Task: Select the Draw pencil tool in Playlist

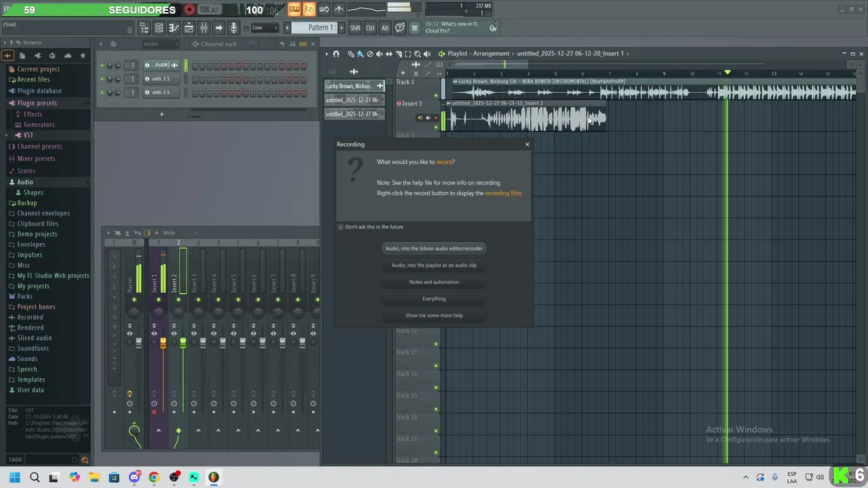Action: coord(351,54)
